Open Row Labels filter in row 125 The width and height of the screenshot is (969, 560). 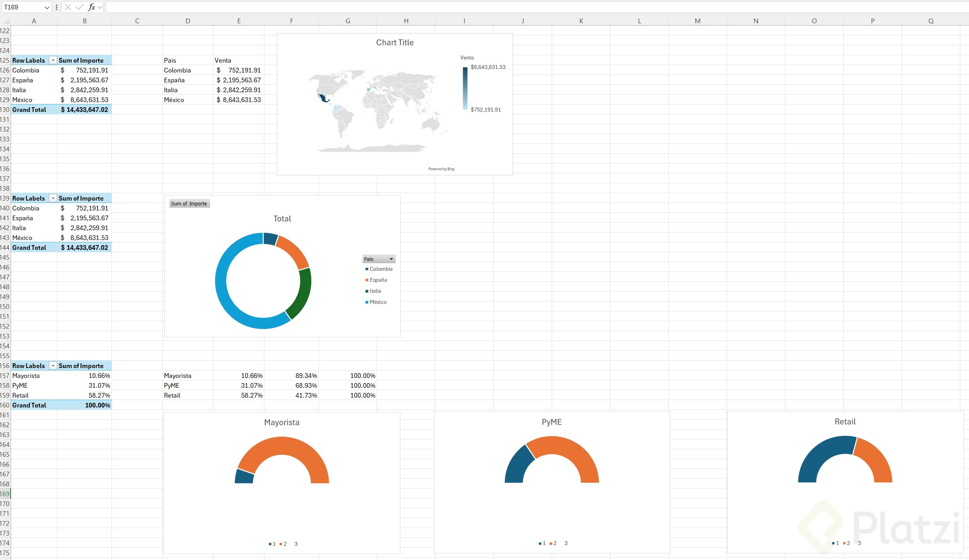click(x=53, y=60)
